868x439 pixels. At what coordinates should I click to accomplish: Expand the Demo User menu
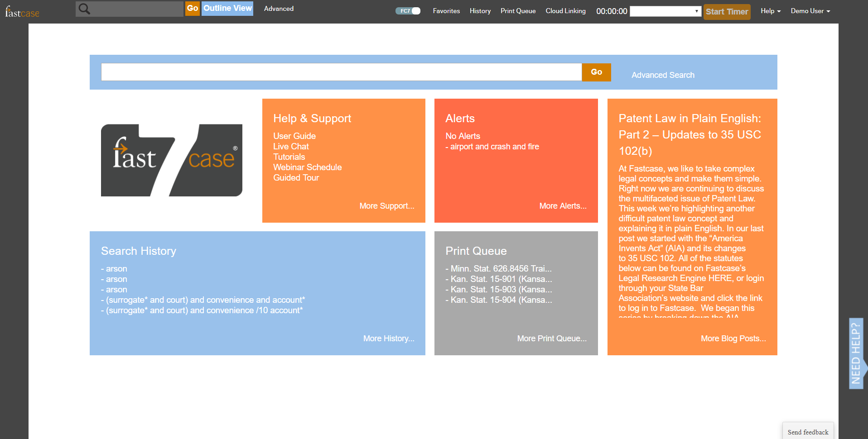pos(810,11)
